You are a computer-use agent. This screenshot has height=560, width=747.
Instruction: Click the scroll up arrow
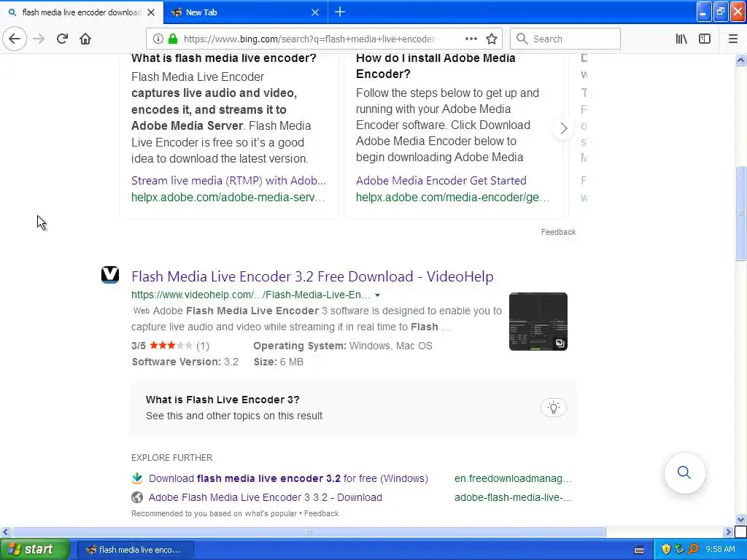click(740, 60)
